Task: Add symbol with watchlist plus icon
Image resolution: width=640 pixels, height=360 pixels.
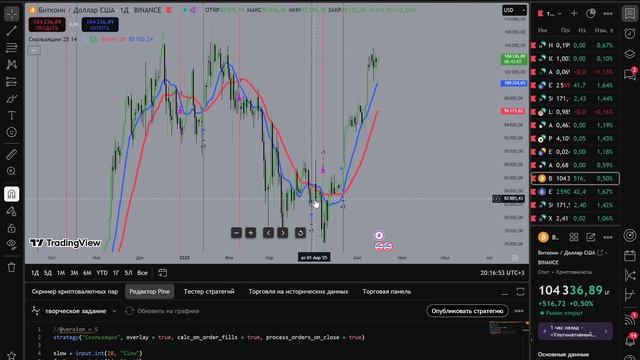Action: (x=574, y=13)
